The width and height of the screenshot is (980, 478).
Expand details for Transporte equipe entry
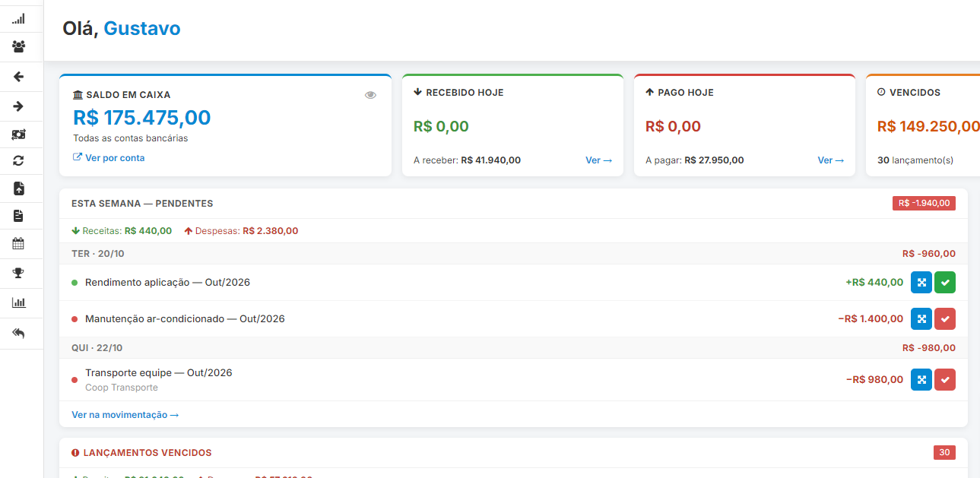921,379
